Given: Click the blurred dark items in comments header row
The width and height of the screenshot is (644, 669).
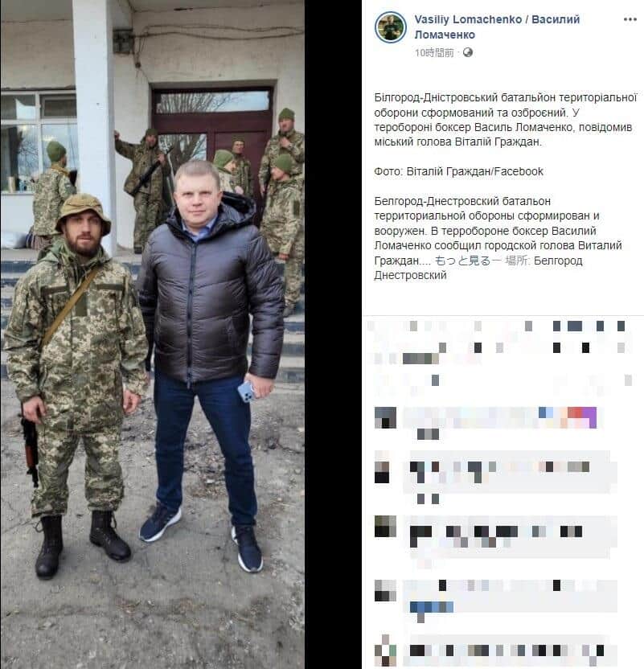Looking at the screenshot, I should click(x=589, y=326).
